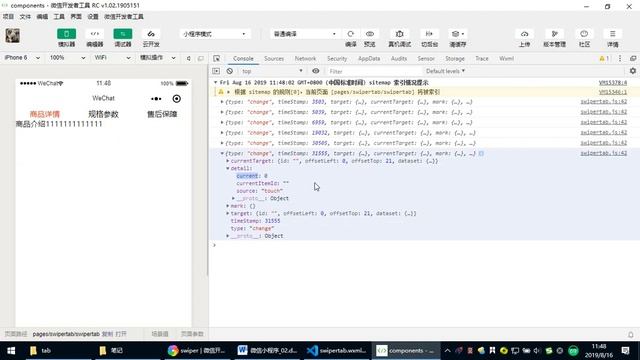Switch to the Audits tab

click(399, 59)
